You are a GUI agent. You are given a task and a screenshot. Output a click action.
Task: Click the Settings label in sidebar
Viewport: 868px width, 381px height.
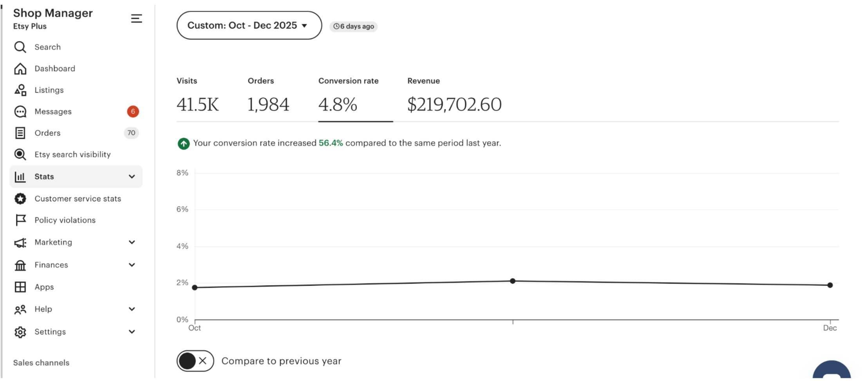50,332
